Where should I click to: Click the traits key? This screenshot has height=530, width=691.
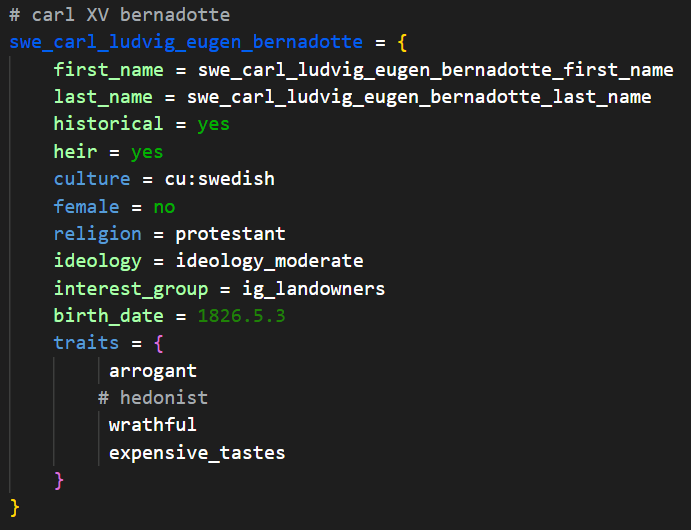(x=86, y=343)
